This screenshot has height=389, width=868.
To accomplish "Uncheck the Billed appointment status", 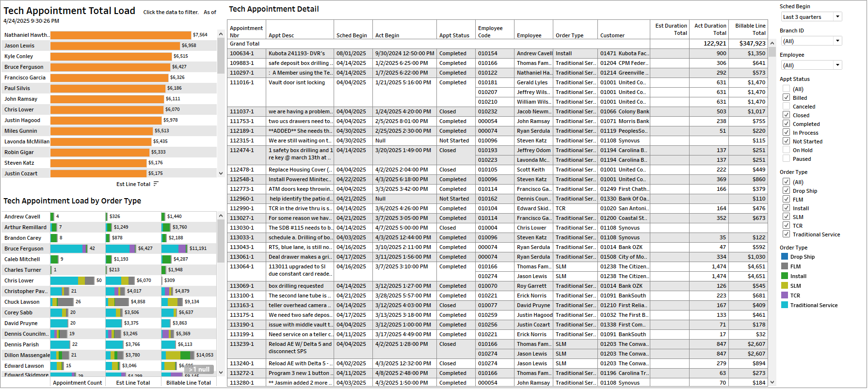I will pos(786,98).
